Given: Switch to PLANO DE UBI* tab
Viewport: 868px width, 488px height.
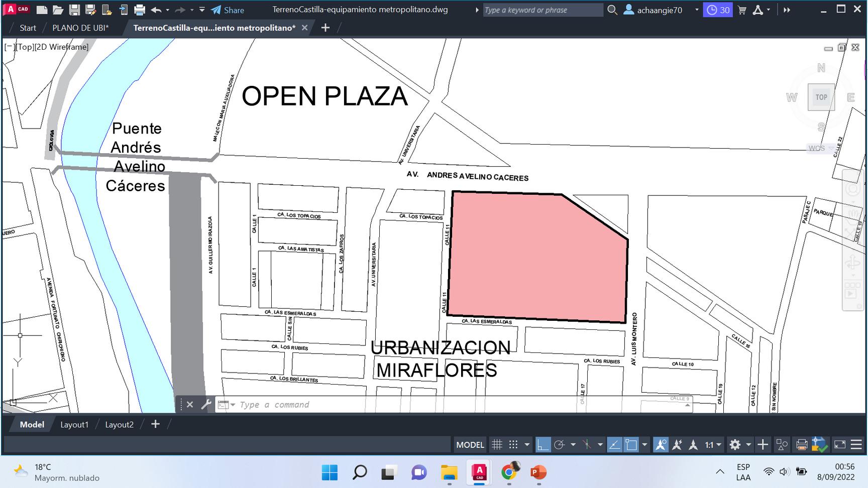Looking at the screenshot, I should coord(80,28).
